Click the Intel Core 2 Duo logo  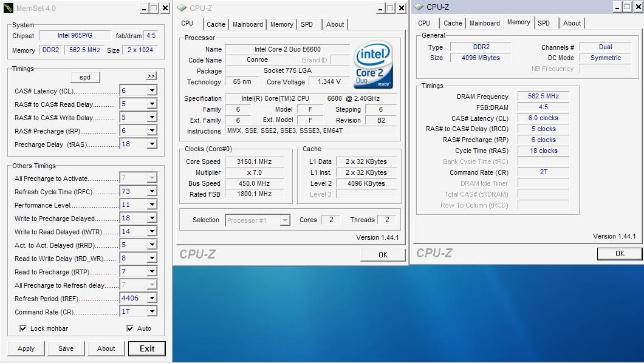pyautogui.click(x=373, y=64)
